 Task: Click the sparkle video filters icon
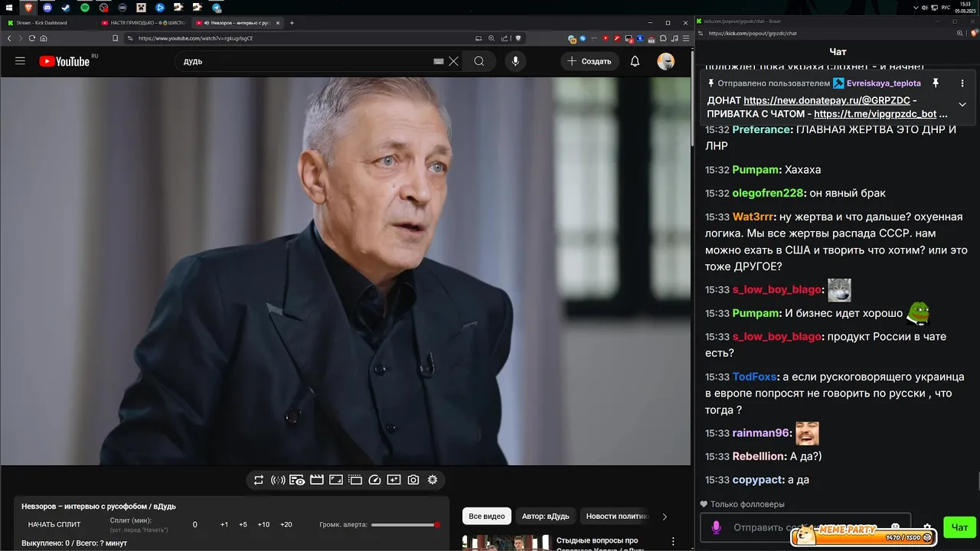click(394, 480)
